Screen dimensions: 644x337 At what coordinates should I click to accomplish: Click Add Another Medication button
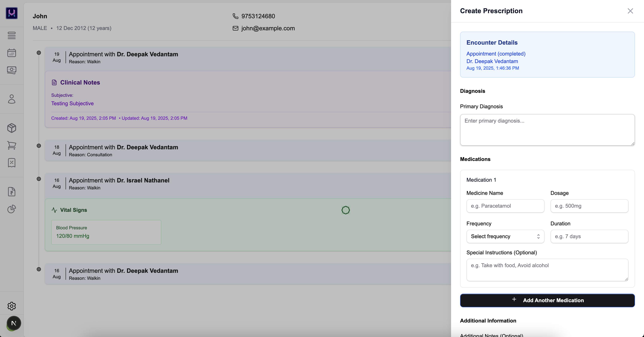547,300
